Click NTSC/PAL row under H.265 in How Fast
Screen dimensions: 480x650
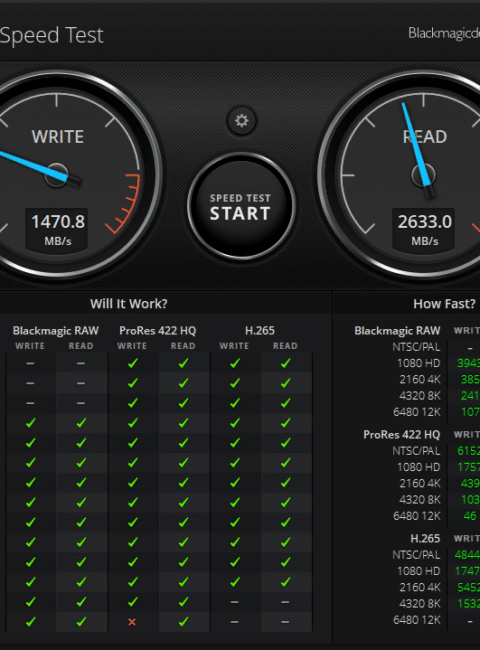[416, 555]
